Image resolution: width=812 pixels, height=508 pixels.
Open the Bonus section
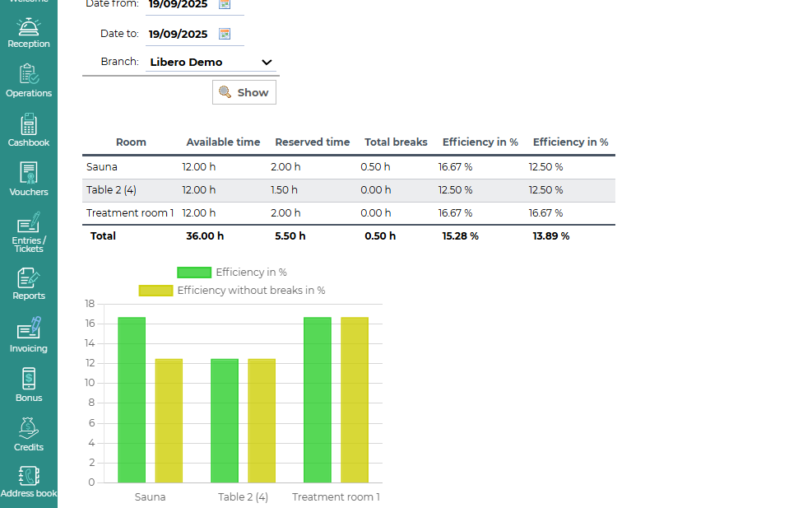29,385
